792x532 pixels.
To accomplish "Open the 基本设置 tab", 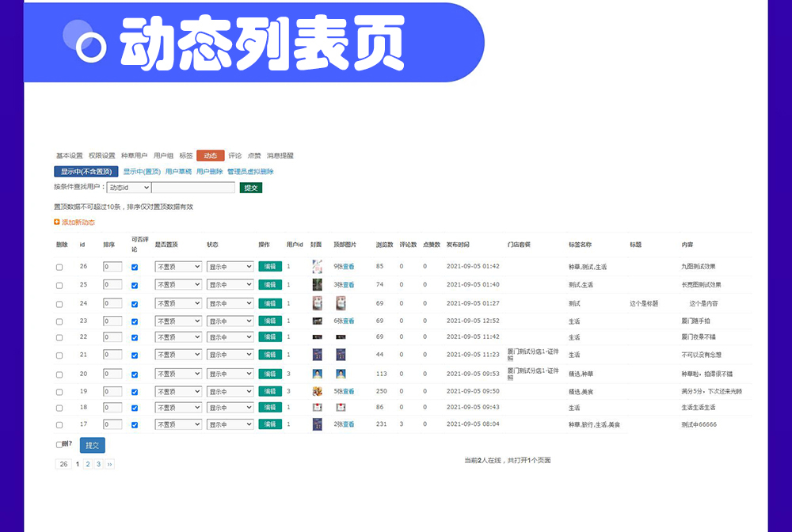I will pyautogui.click(x=69, y=156).
